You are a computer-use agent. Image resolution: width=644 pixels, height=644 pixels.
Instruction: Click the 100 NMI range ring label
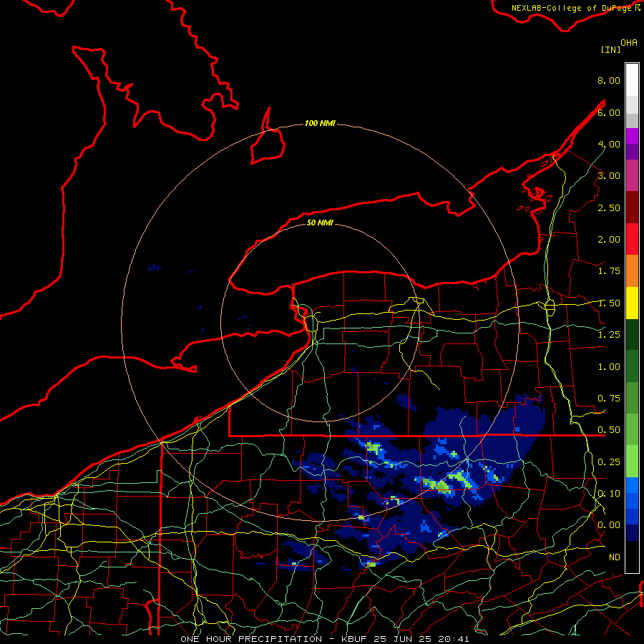coord(320,123)
